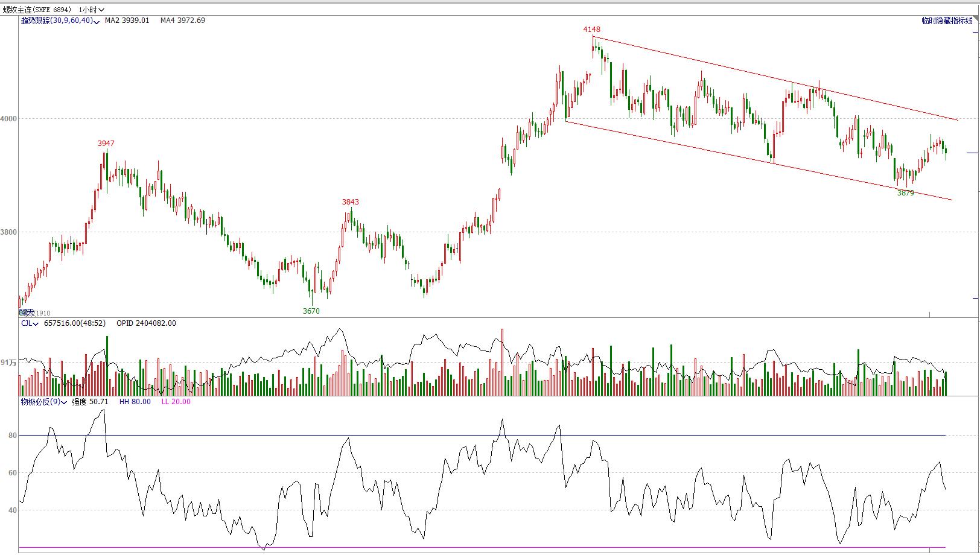Click the 3843 high price label
The height and width of the screenshot is (555, 980).
350,202
